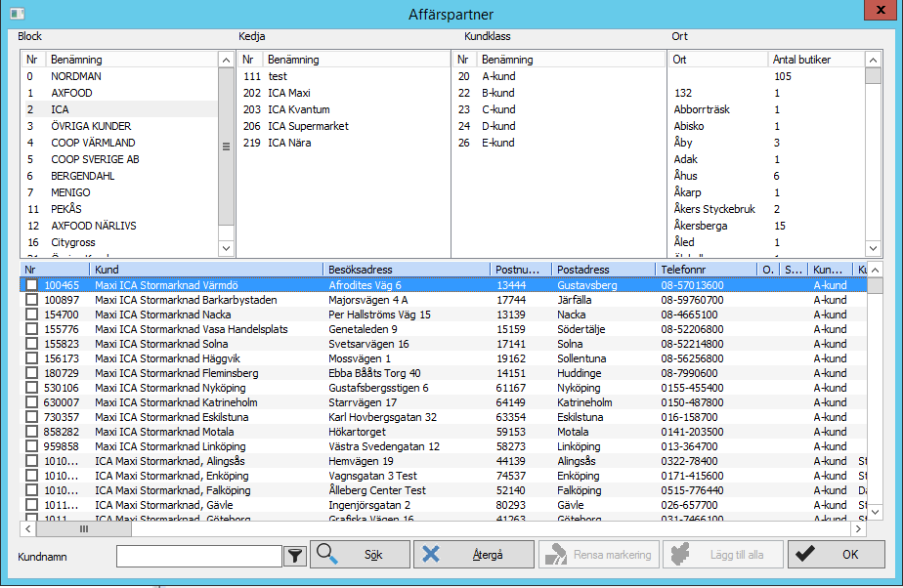Sort by Besöksadress column header
Viewport: 903px width, 588px height.
tap(407, 270)
